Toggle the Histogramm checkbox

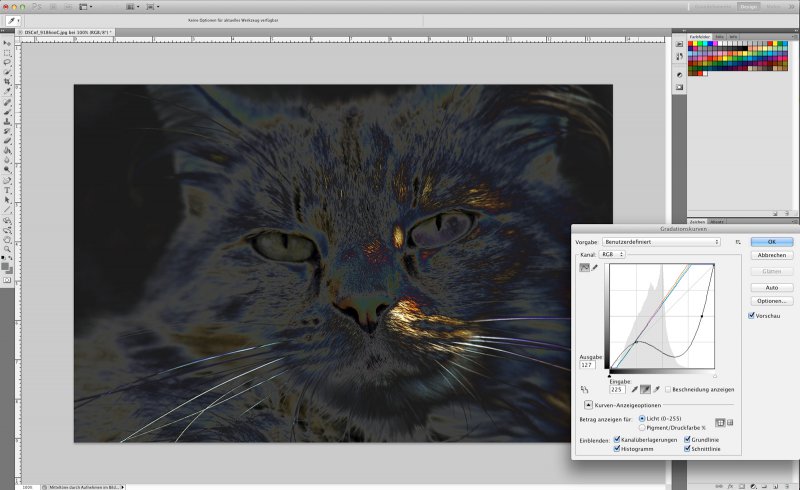[617, 449]
